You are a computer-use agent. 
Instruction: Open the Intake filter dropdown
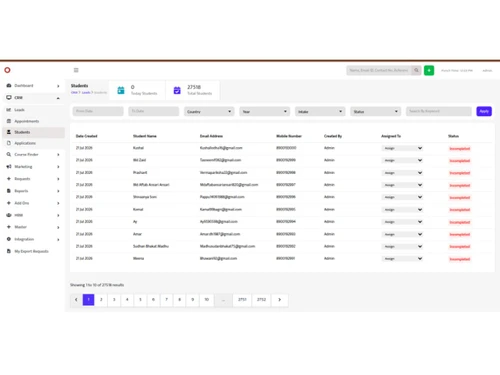pyautogui.click(x=320, y=111)
